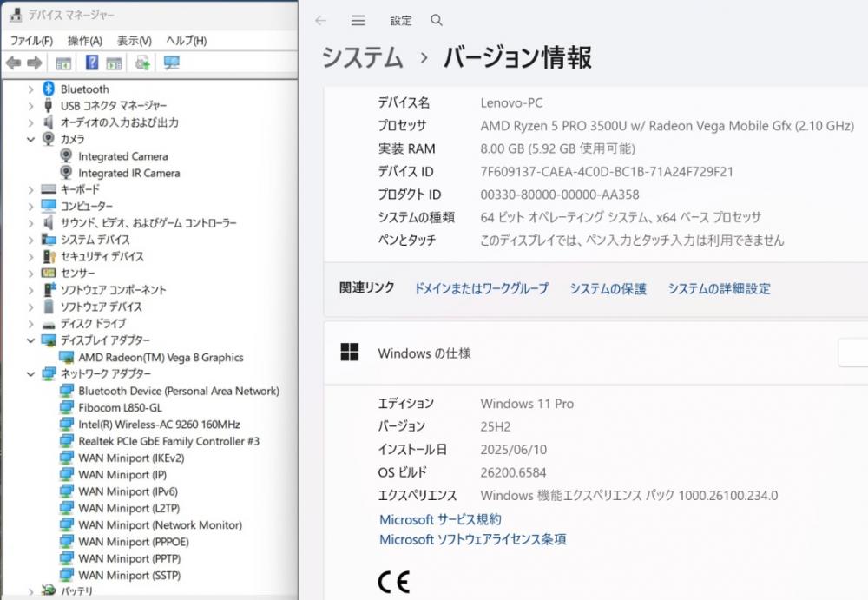Click the Forward arrow in Device Manager toolbar
868x600 pixels.
pos(35,63)
